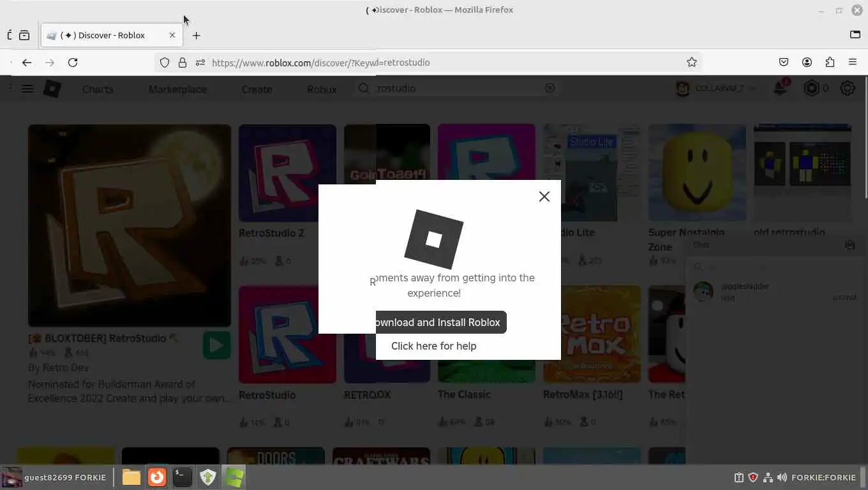Click the Roblox search field
This screenshot has height=490, width=868.
(x=456, y=88)
